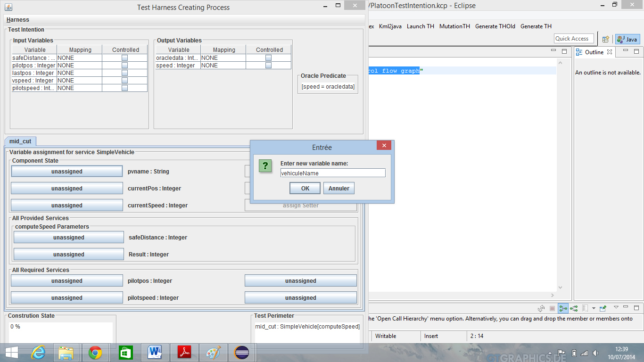Viewport: 644px width, 362px height.
Task: Check Controlled box for safeDistance input
Action: (125, 58)
